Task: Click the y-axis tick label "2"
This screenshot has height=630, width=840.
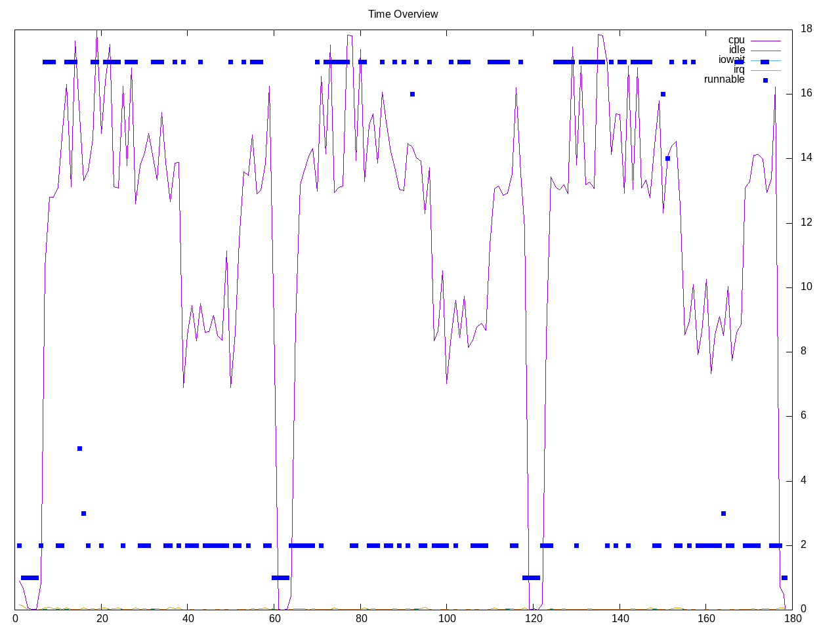Action: (804, 545)
